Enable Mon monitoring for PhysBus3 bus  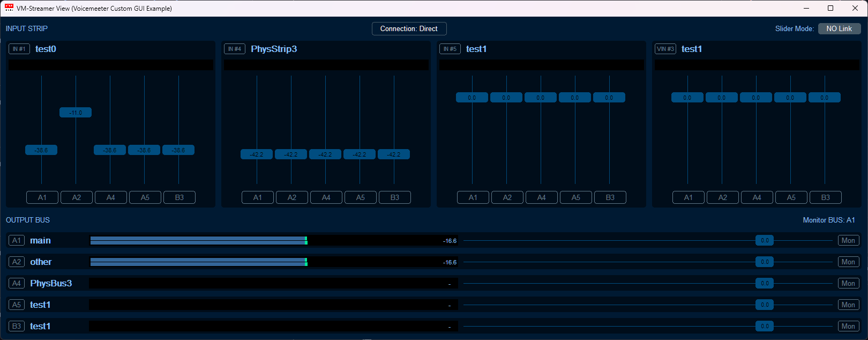(x=848, y=283)
